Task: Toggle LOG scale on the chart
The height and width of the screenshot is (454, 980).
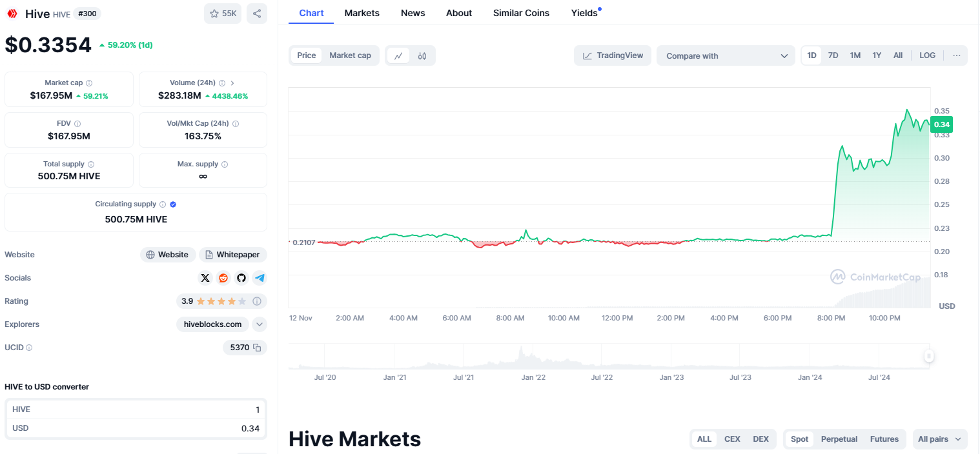Action: pyautogui.click(x=927, y=55)
